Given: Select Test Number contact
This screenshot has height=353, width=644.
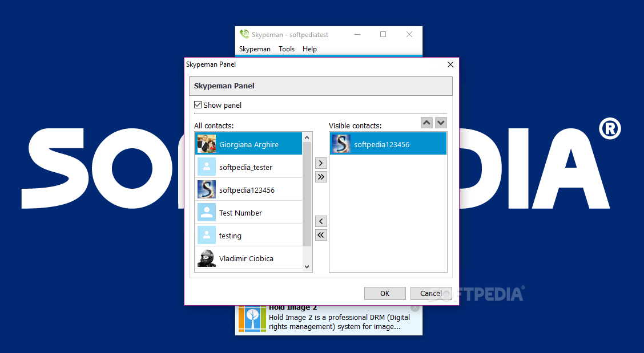Looking at the screenshot, I should 249,212.
